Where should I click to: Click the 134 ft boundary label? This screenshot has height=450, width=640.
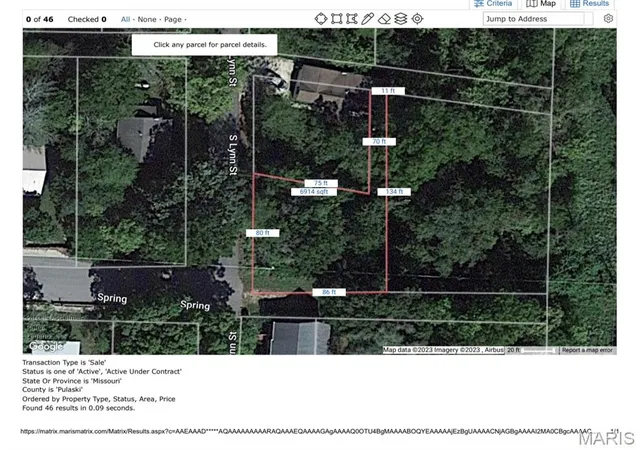394,192
